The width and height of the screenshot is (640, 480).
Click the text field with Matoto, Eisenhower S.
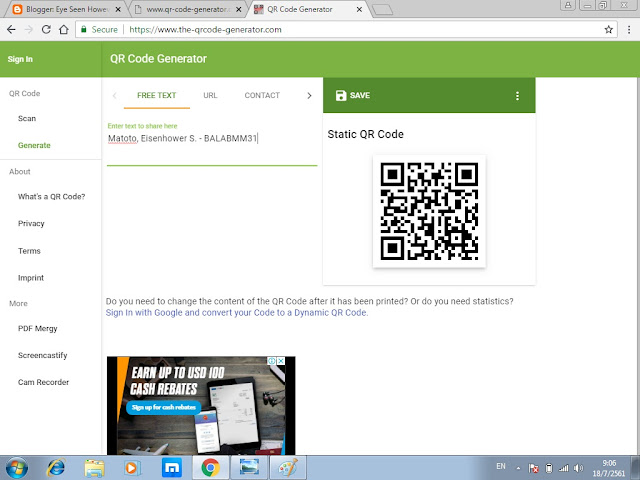click(x=212, y=139)
